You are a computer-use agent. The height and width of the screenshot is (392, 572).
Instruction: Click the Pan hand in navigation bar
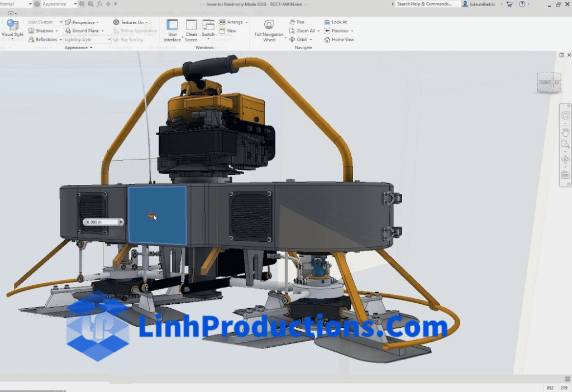pyautogui.click(x=565, y=131)
